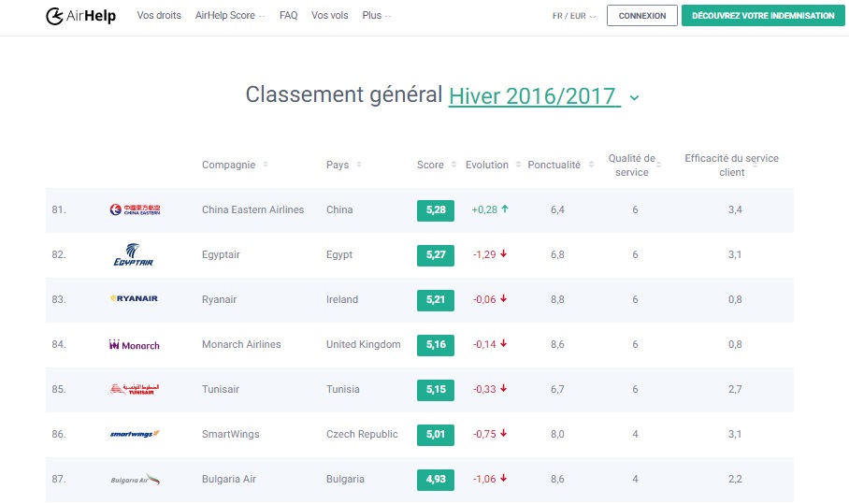
Task: Click the CONNEXION button
Action: [x=642, y=16]
